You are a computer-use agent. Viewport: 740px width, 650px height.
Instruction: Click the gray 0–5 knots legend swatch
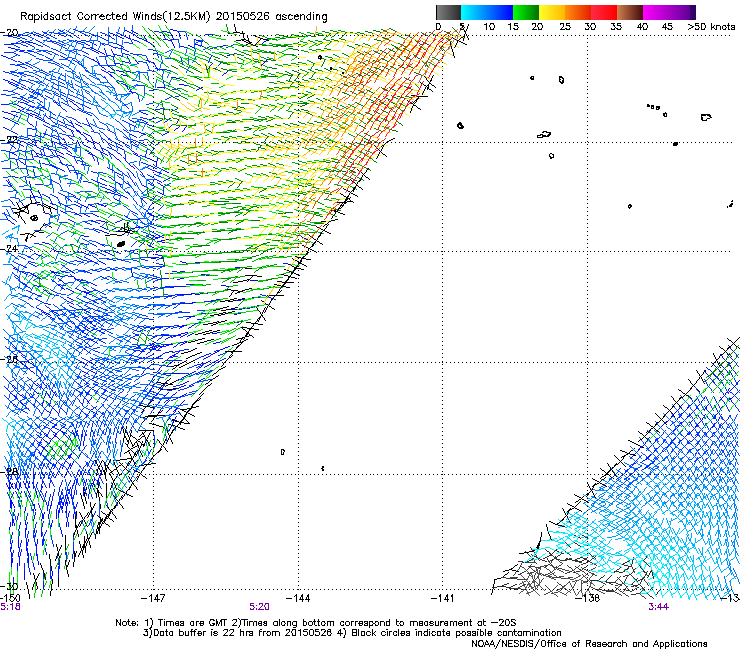(448, 12)
